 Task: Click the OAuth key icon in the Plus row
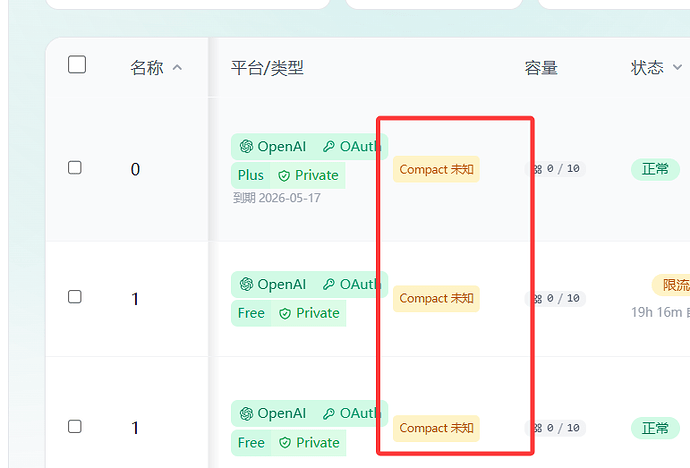tap(329, 146)
